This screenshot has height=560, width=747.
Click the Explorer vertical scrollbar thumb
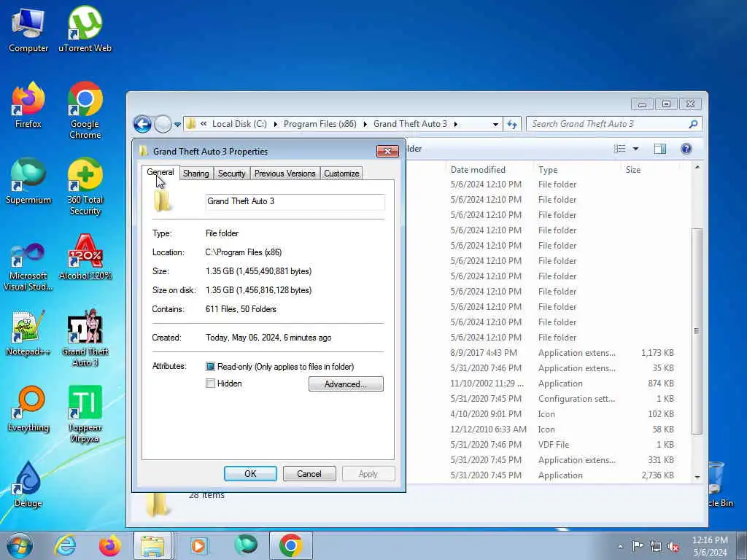pos(697,331)
